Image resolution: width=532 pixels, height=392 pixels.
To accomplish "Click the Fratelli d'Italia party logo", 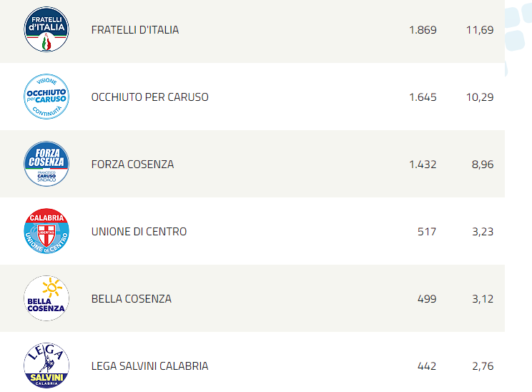I will [x=46, y=29].
